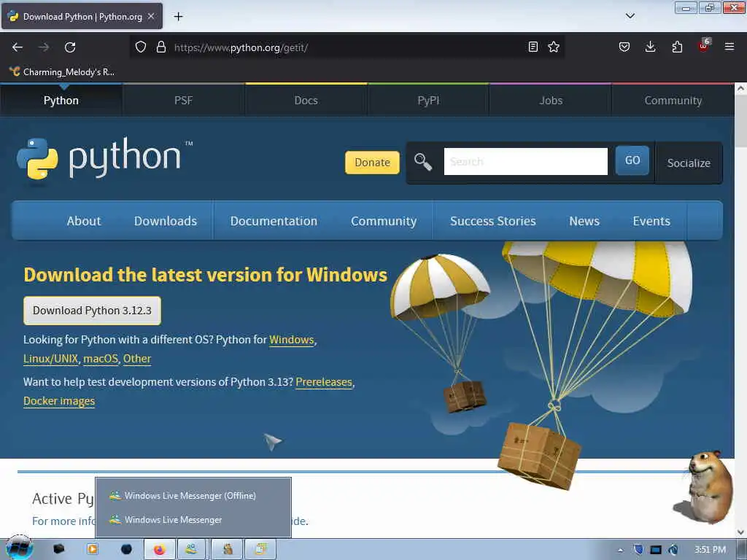Select the Docs top site tab

(306, 100)
